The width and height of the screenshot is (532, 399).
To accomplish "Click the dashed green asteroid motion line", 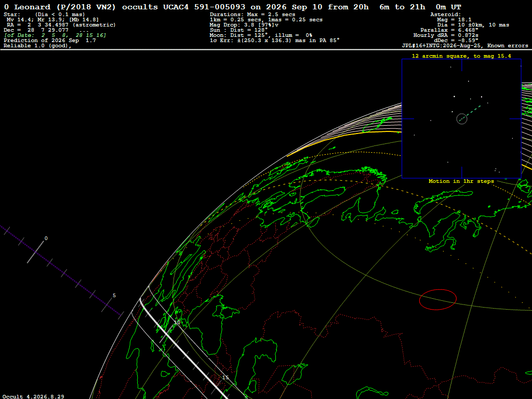I will click(x=474, y=112).
